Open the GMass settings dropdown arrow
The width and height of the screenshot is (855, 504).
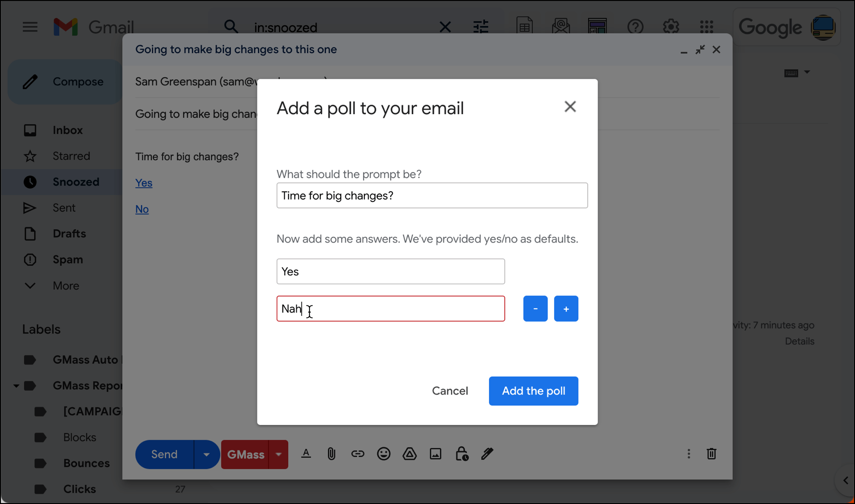[x=279, y=454]
